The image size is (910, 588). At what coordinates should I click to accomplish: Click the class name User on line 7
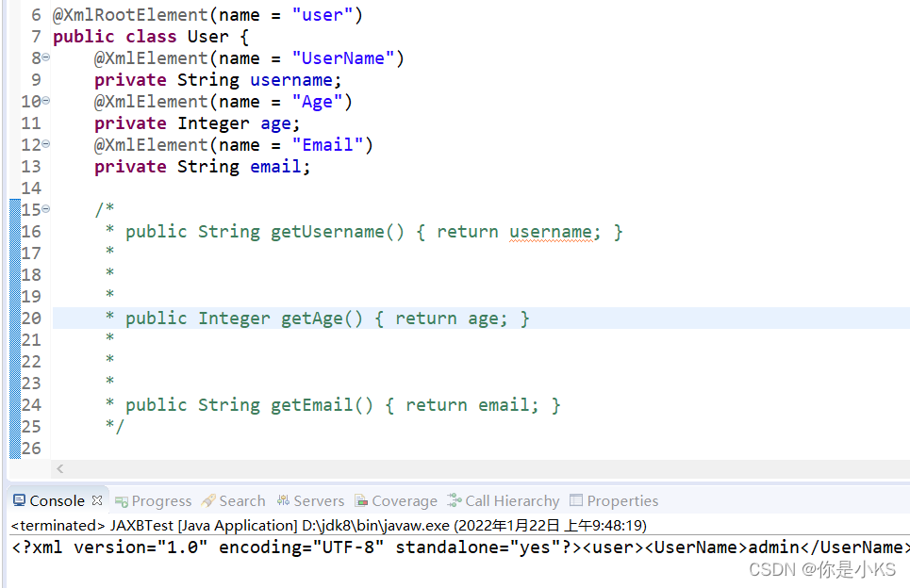207,37
